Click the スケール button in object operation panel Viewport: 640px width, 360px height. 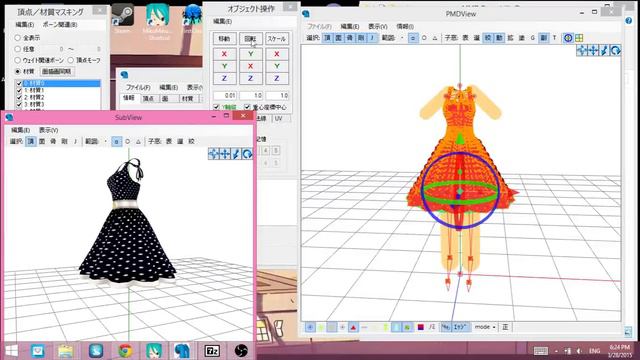click(277, 39)
